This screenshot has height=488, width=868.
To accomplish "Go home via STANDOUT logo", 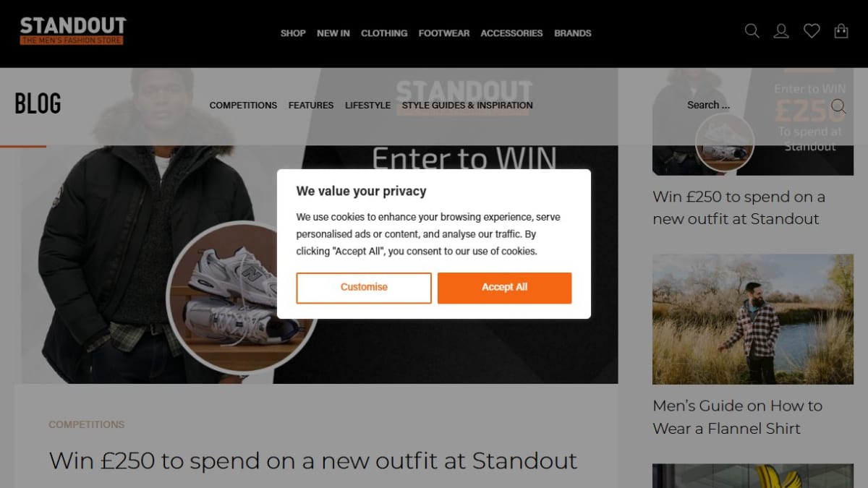I will click(72, 31).
